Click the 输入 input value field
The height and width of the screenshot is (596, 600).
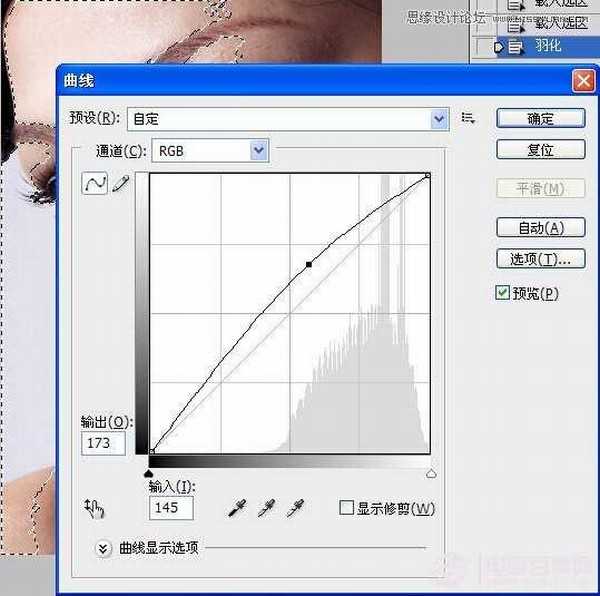171,508
